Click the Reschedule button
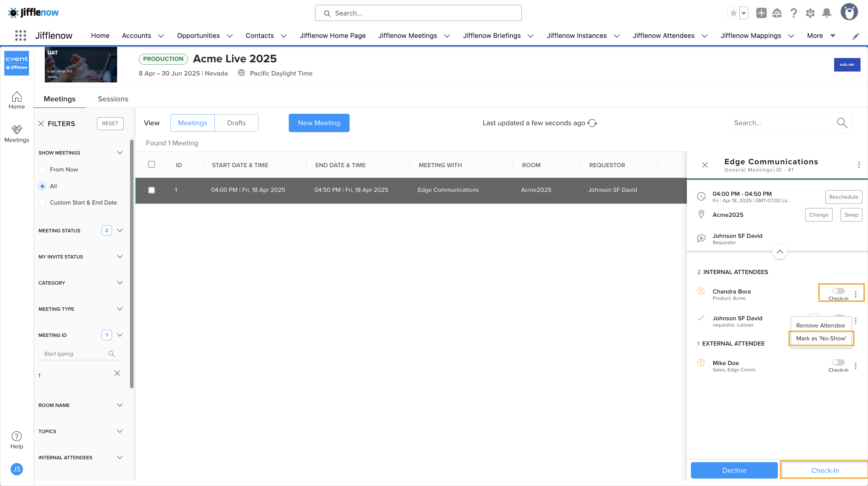Viewport: 868px width, 486px height. click(843, 197)
